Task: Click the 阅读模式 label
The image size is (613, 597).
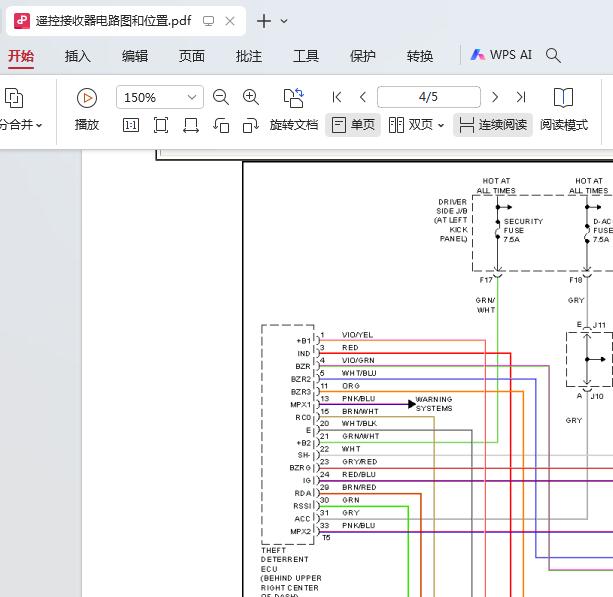Action: (564, 125)
